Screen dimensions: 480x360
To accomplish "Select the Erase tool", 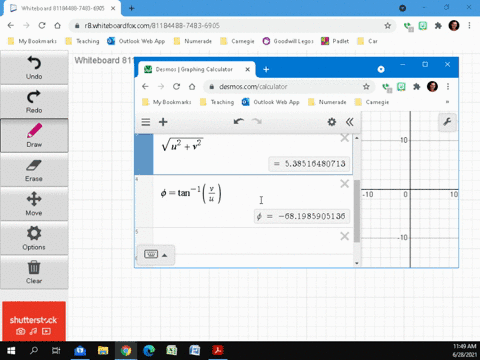I will [x=34, y=170].
